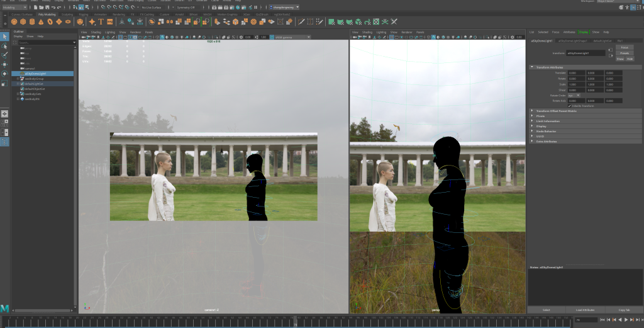
Task: Select the polygon cone shelf icon
Action: coord(41,21)
